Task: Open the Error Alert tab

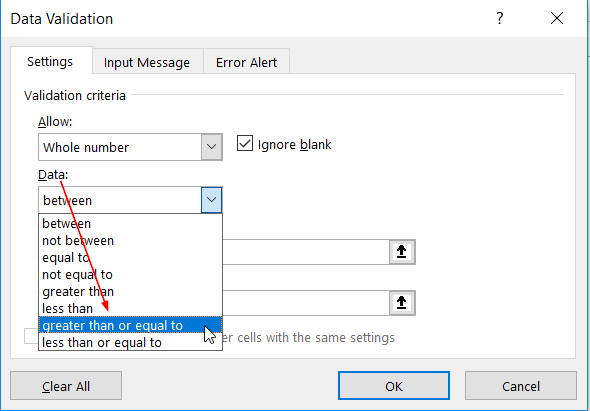Action: point(246,62)
